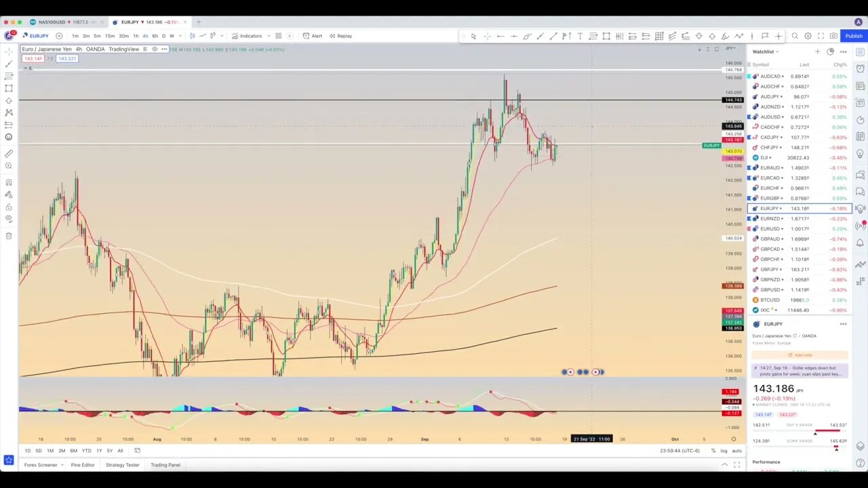Screen dimensions: 868x488
Task: Open the watchlist more options dots
Action: click(x=844, y=52)
